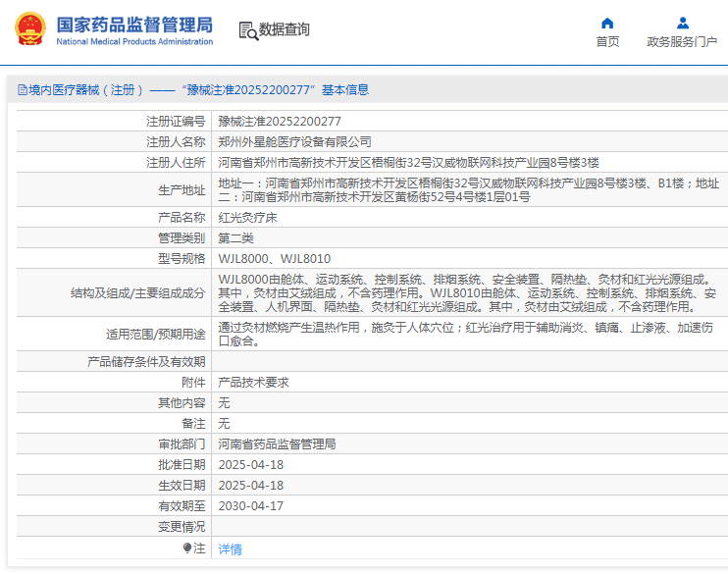This screenshot has height=574, width=728.
Task: Click the 其他内容 row label
Action: click(182, 402)
